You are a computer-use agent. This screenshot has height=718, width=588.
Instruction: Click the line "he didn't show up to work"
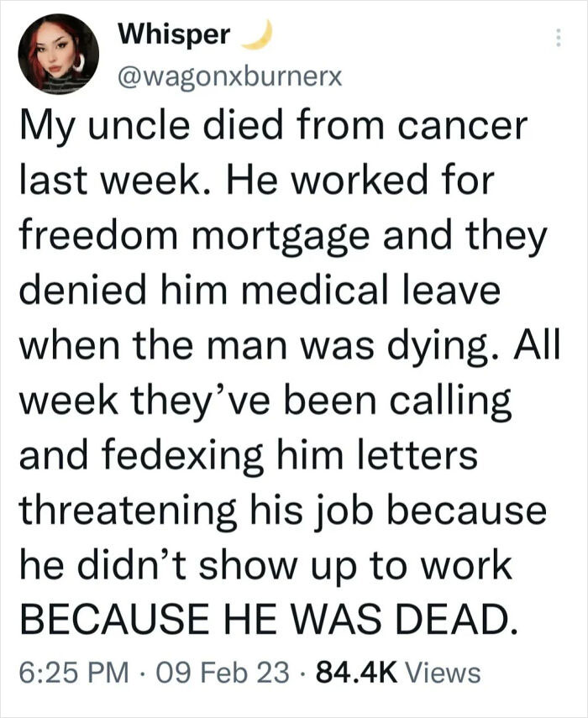point(265,566)
